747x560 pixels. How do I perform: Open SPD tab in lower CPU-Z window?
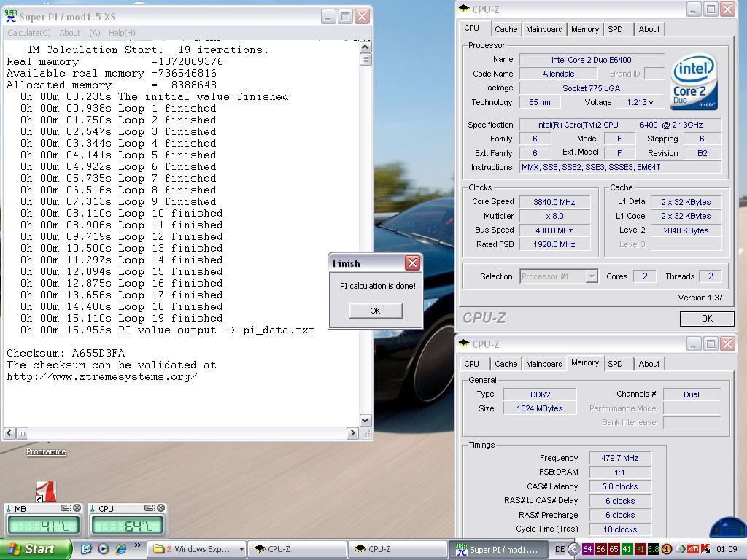coord(615,364)
